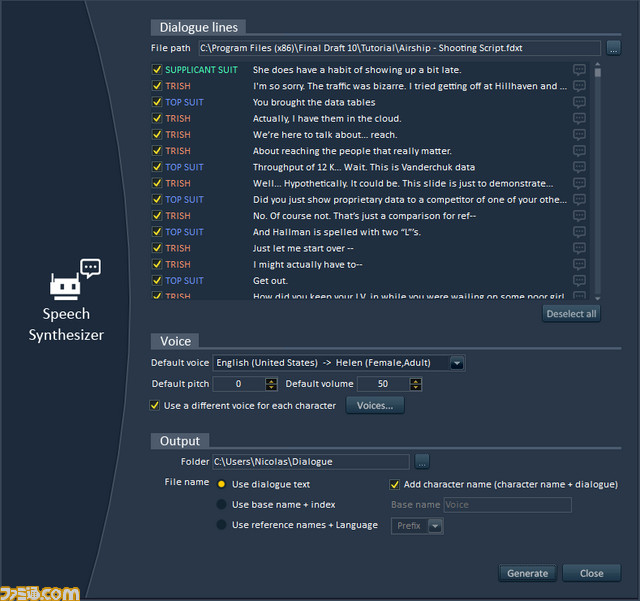The width and height of the screenshot is (640, 601).
Task: Uncheck the SUPPLICANT SUIT dialogue line
Action: click(157, 69)
